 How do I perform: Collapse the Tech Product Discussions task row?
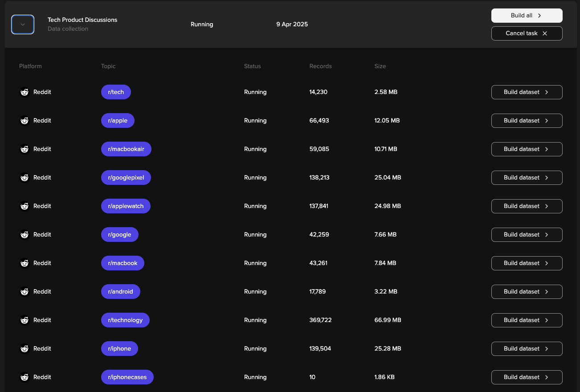pyautogui.click(x=23, y=24)
